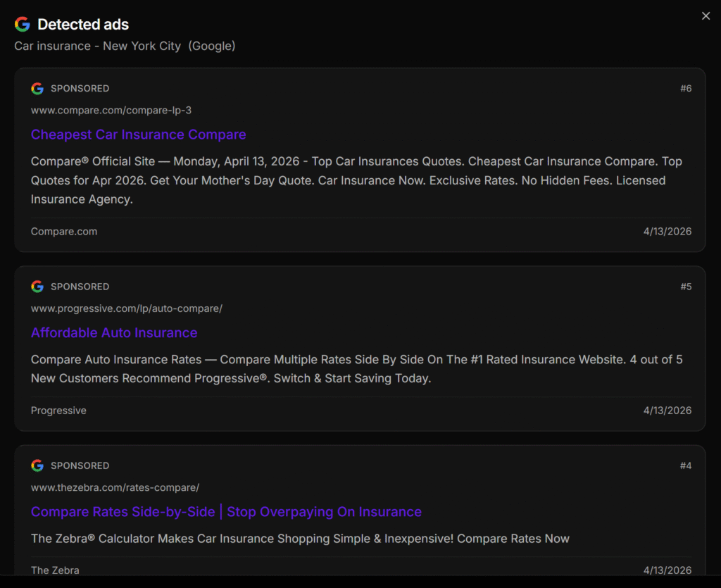
Task: Click the www.compare.com/compare-lp-3 URL
Action: pyautogui.click(x=111, y=111)
